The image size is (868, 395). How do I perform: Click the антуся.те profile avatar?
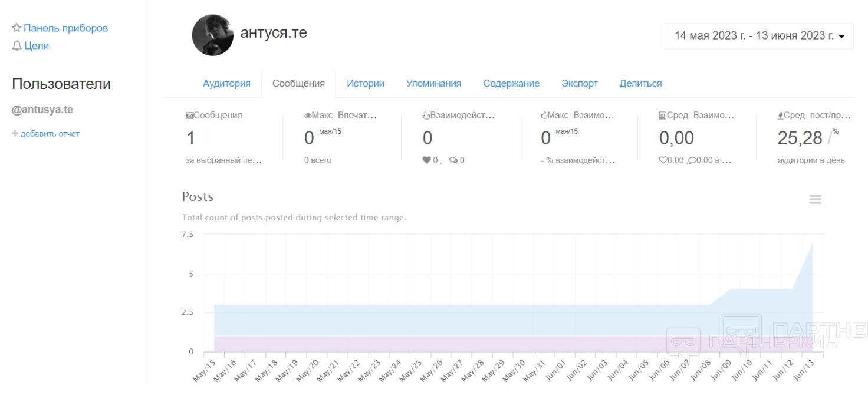[x=212, y=35]
